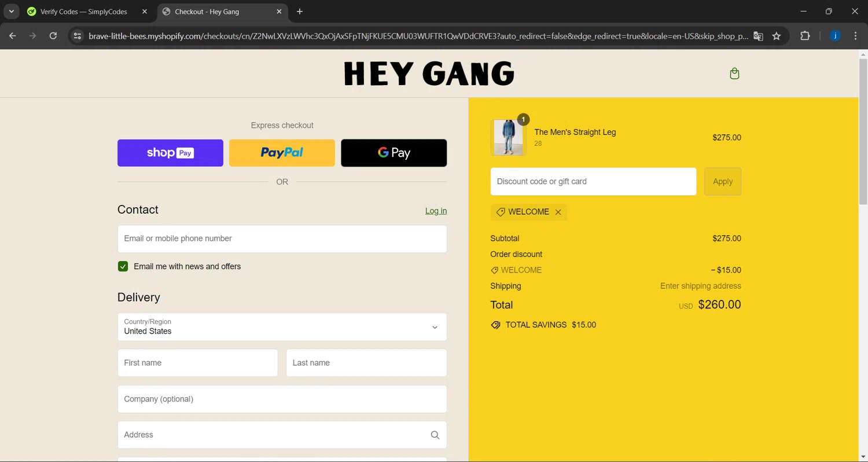Click the TOTAL SAVINGS tag icon
The image size is (868, 462).
click(x=495, y=325)
